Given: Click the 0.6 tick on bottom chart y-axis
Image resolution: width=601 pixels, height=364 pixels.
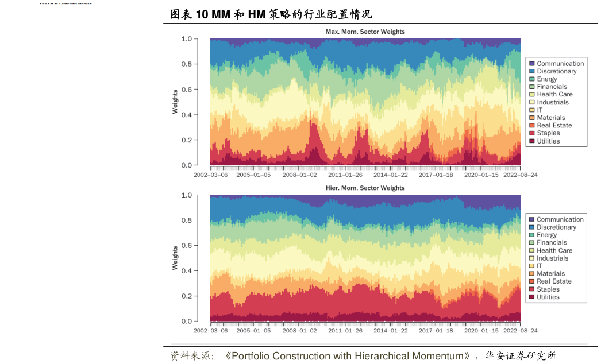Looking at the screenshot, I should pos(187,246).
